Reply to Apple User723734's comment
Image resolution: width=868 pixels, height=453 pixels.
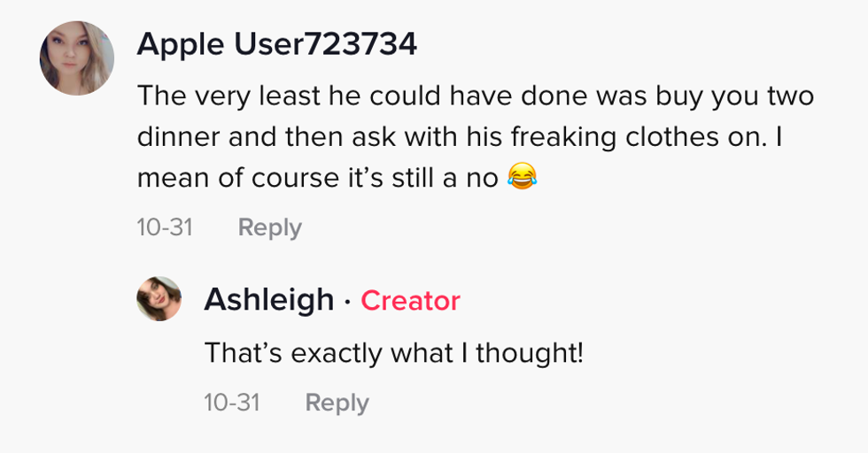269,227
